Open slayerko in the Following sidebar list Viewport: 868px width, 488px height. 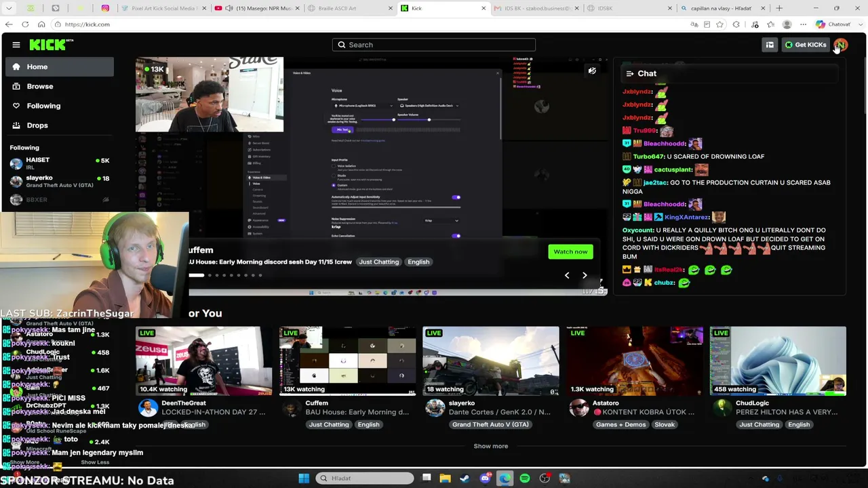click(59, 181)
